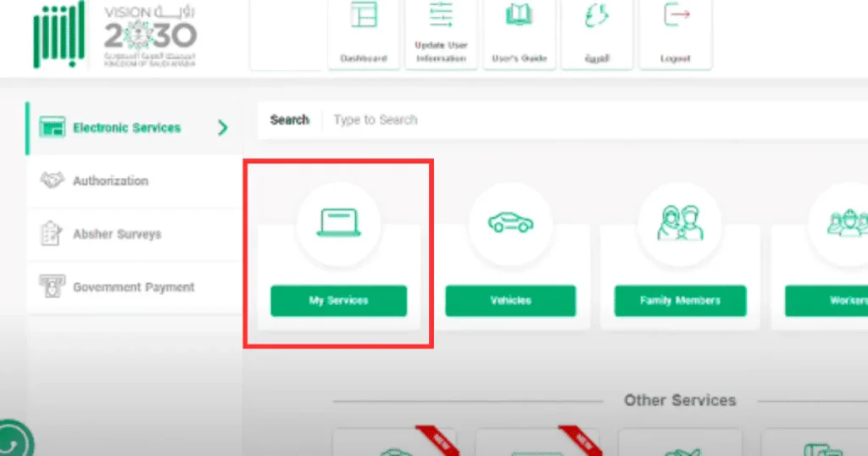Viewport: 868px width, 456px height.
Task: Click the green Family Members button
Action: click(x=681, y=301)
